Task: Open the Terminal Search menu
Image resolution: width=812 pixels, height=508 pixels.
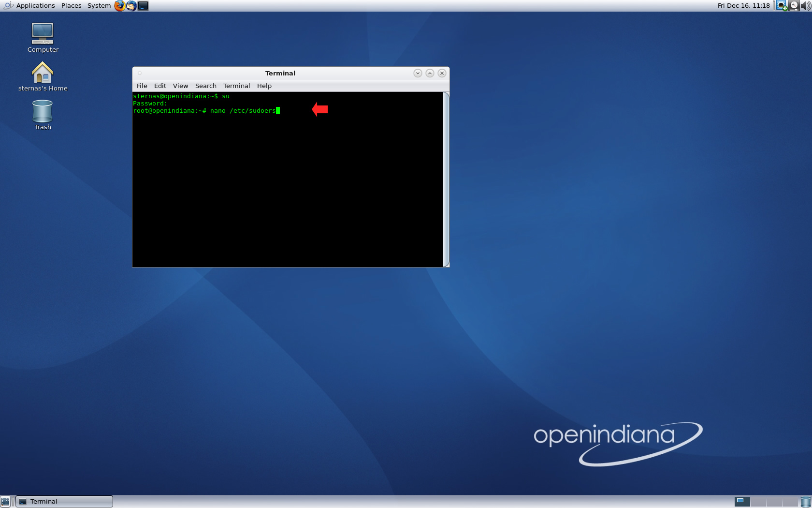Action: (206, 86)
